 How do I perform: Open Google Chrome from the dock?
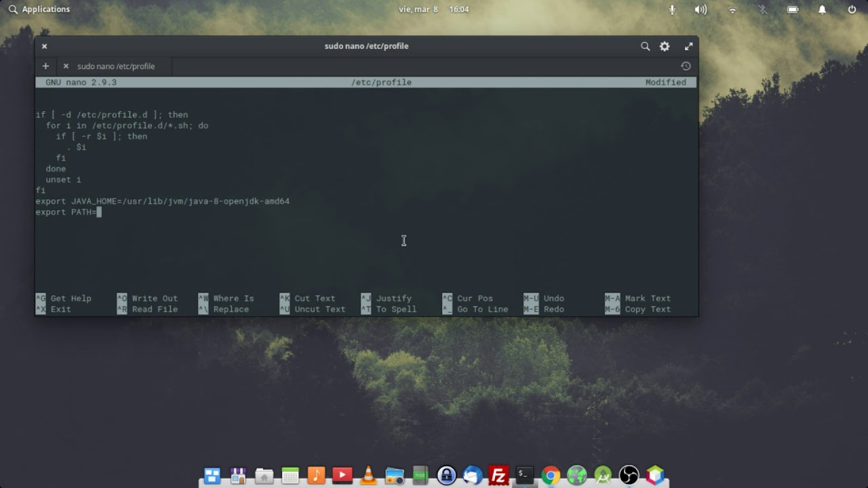pyautogui.click(x=551, y=475)
